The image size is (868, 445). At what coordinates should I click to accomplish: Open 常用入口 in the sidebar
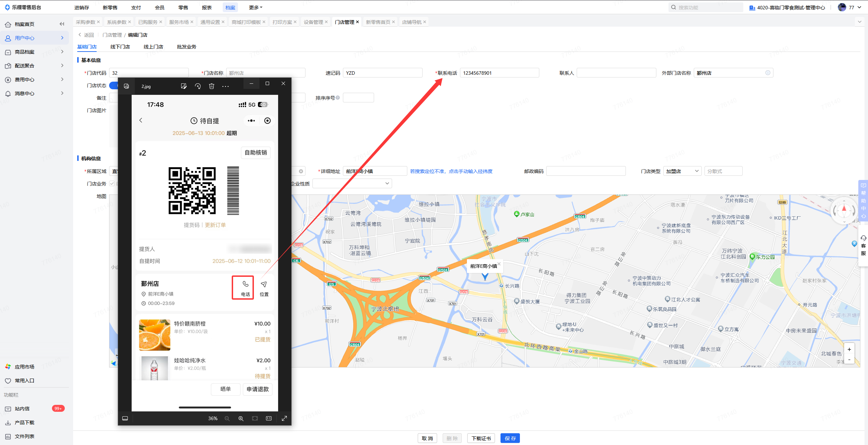24,381
